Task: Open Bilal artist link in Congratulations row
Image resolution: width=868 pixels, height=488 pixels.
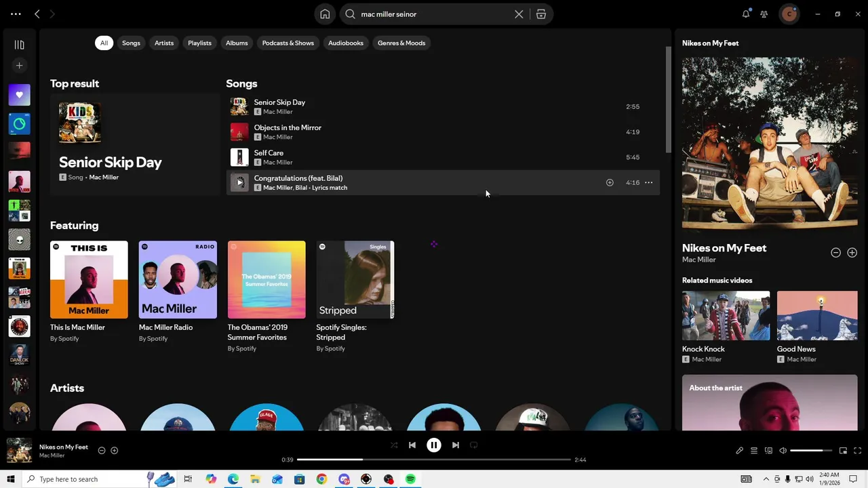Action: coord(301,188)
